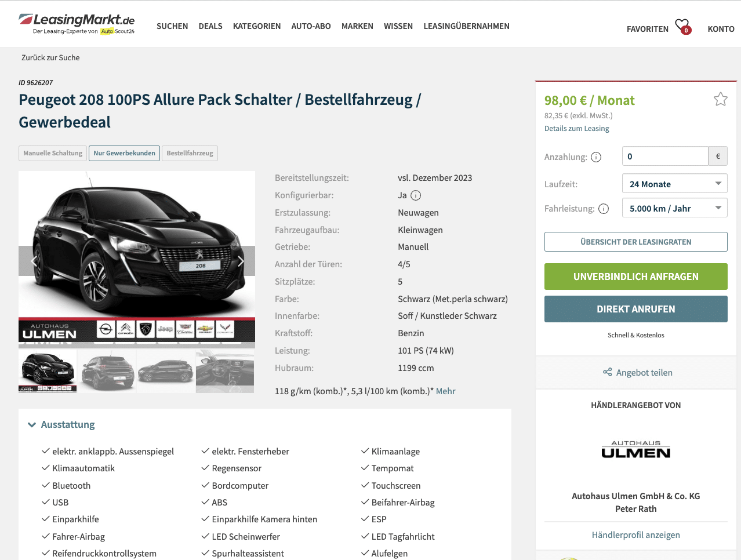
Task: Click the Bestellfahrzeug tag
Action: [190, 153]
